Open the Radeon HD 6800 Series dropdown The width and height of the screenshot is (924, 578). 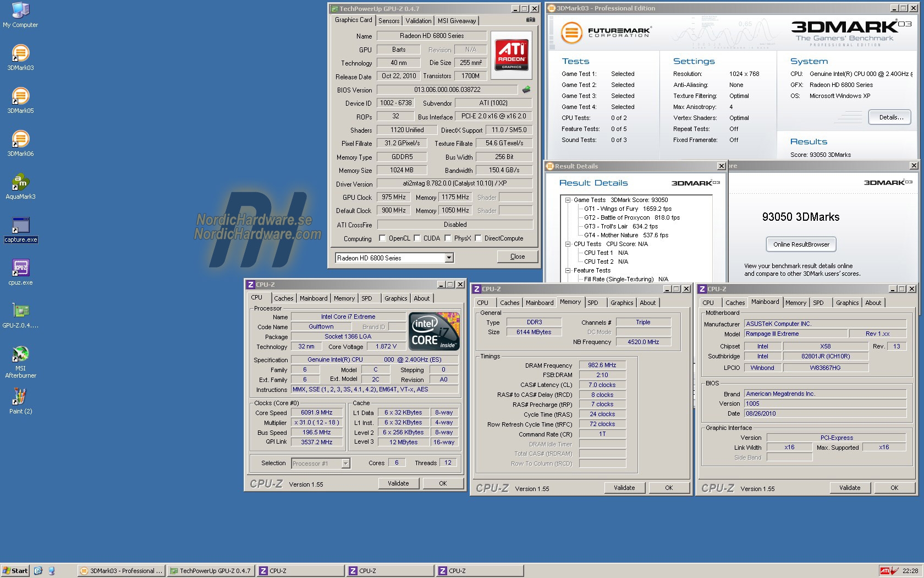(x=449, y=258)
